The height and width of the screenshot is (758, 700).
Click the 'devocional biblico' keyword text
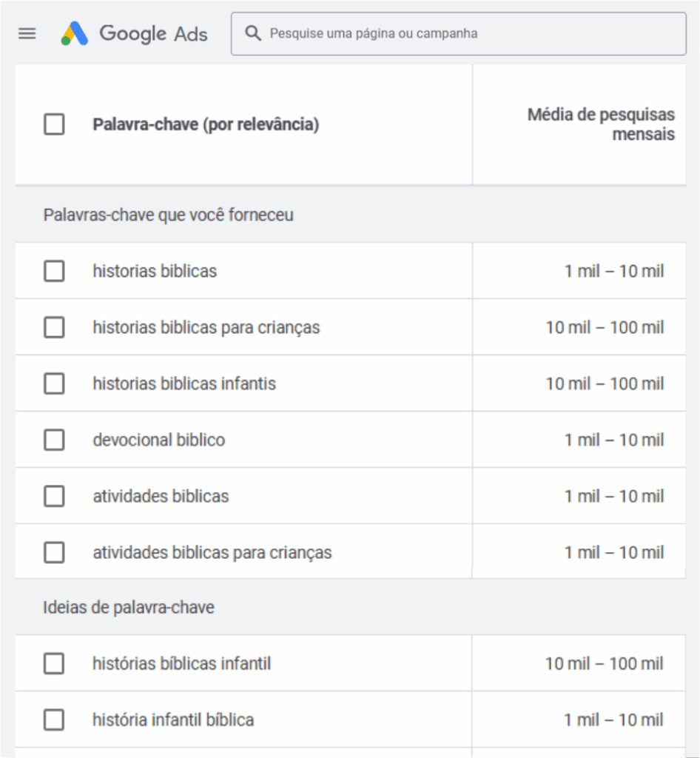tap(158, 440)
